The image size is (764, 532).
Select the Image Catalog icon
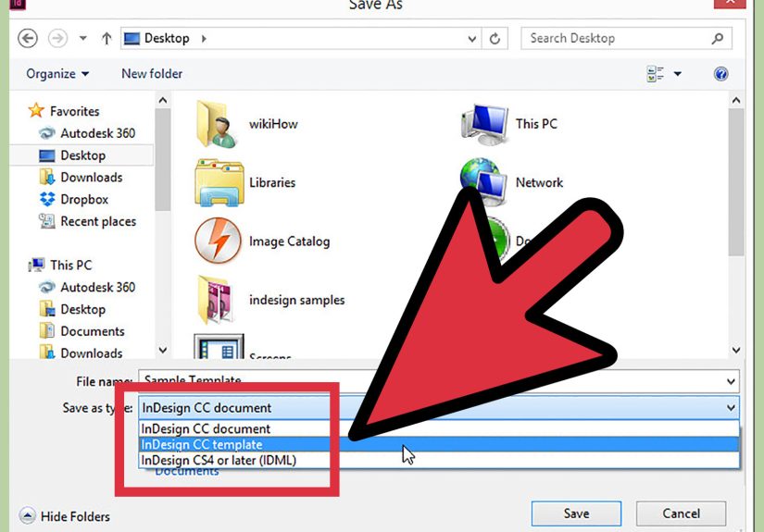218,241
